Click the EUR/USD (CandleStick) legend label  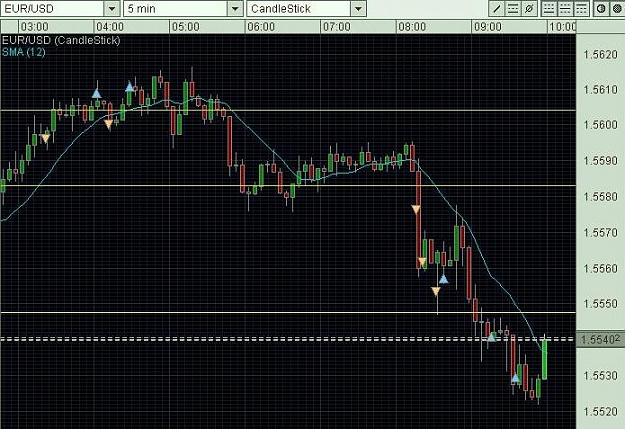click(61, 40)
